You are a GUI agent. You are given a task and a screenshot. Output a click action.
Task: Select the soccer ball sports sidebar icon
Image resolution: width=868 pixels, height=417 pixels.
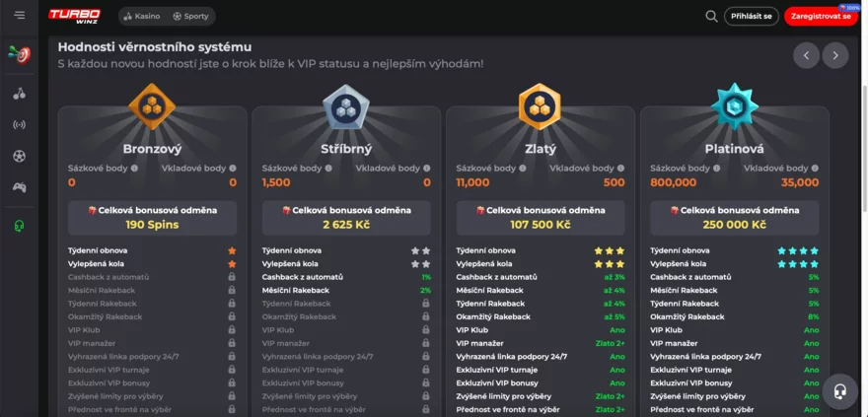tap(19, 156)
